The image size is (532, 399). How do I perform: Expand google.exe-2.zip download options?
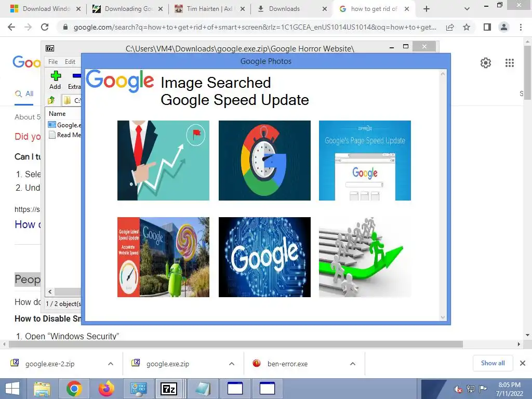click(x=111, y=364)
